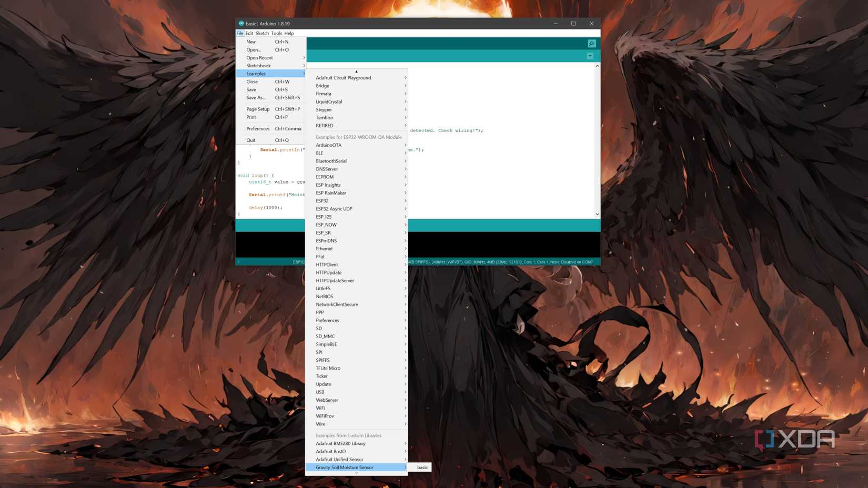868x488 pixels.
Task: Expand the RETIRED examples submenu
Action: tap(357, 126)
